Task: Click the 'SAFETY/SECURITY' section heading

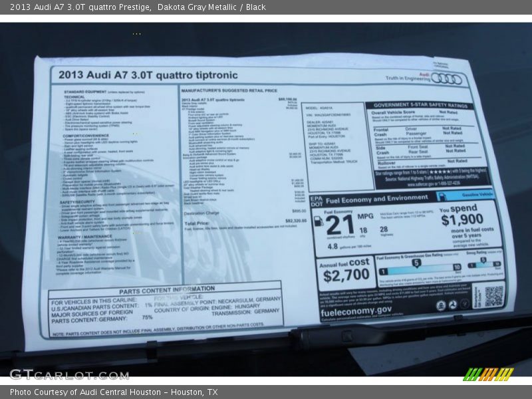Action: 77,202
